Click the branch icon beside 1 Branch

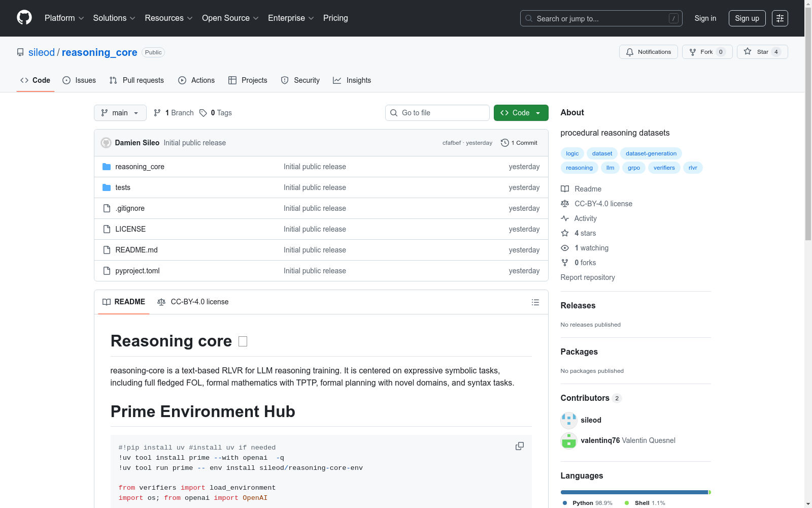coord(157,113)
